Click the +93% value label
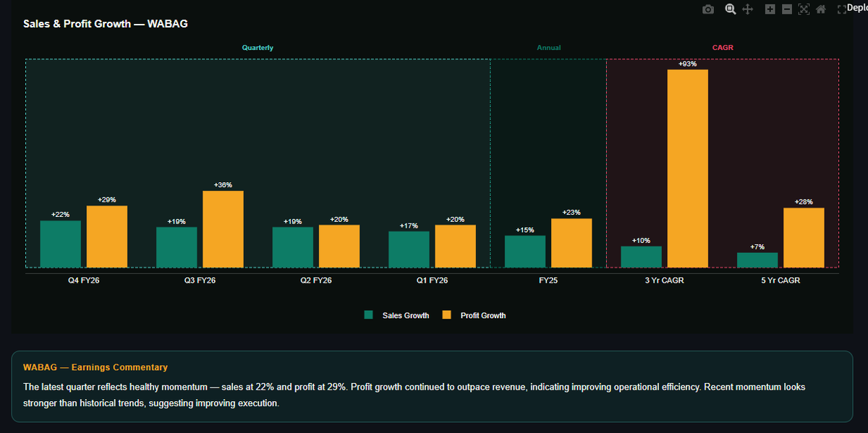This screenshot has width=868, height=433. coord(687,64)
